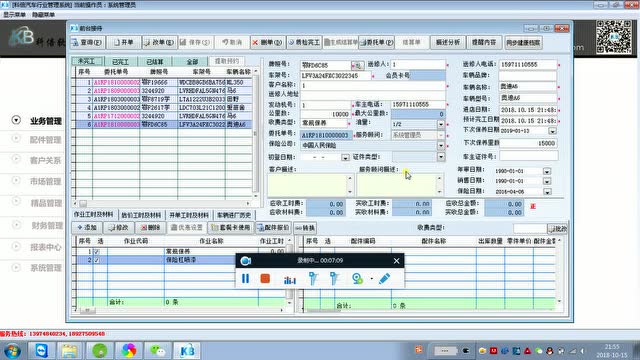Click the 套餐卡使用 package card button

(x=231, y=228)
